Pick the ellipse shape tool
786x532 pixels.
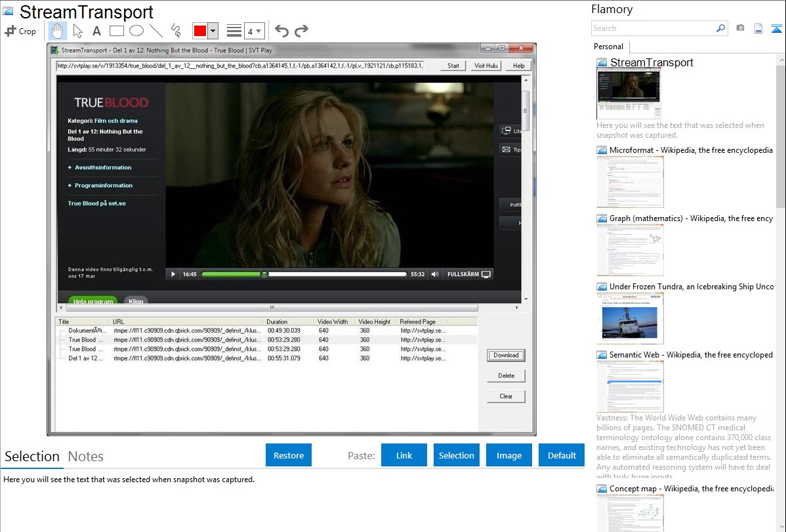pos(136,31)
